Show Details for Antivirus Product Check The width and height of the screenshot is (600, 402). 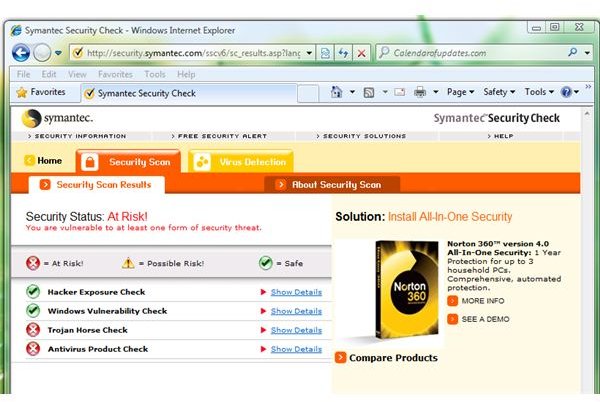pos(296,349)
